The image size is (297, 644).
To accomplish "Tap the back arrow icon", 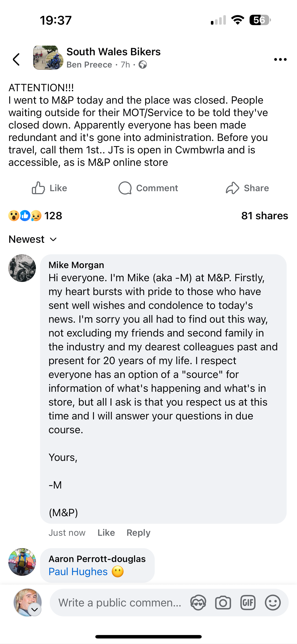I will click(17, 59).
